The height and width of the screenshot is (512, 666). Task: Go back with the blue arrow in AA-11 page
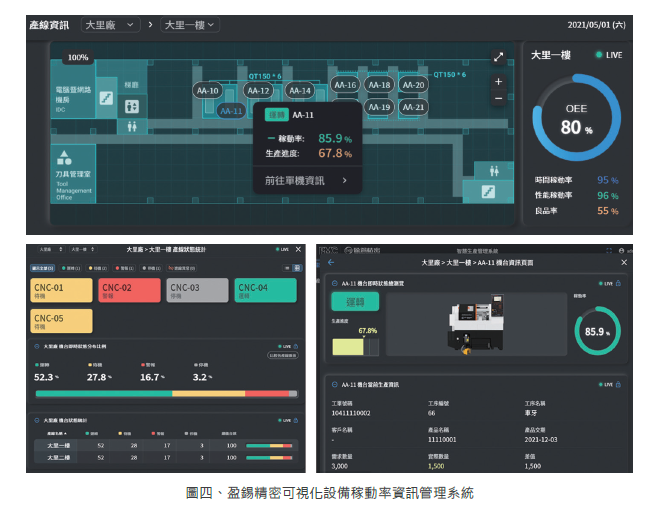coord(331,263)
